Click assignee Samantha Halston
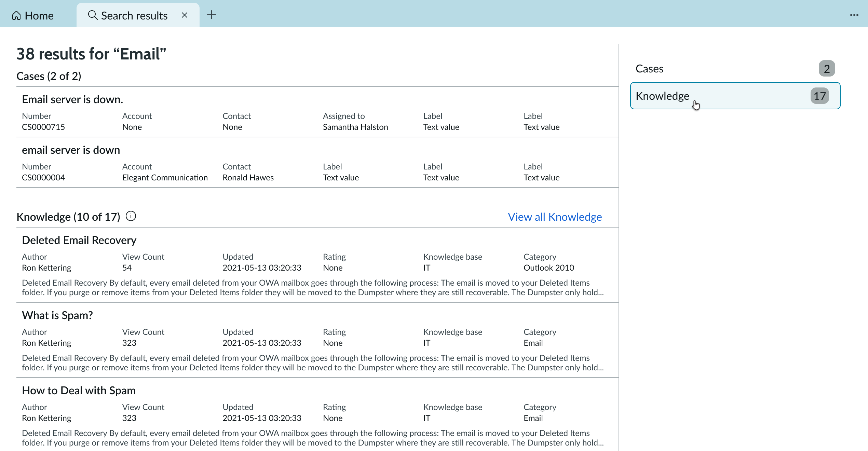The width and height of the screenshot is (868, 451). click(x=355, y=127)
